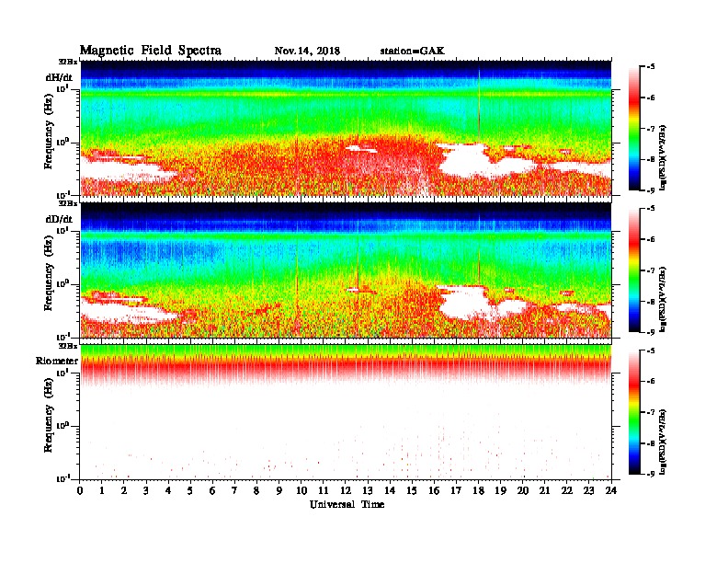
Task: Click the -7 tick on the dD/dt color scale
Action: click(651, 270)
